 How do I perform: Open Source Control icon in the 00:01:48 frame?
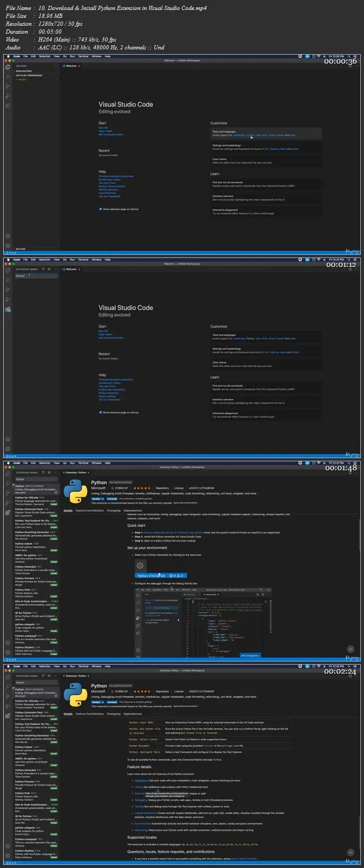pyautogui.click(x=7, y=493)
